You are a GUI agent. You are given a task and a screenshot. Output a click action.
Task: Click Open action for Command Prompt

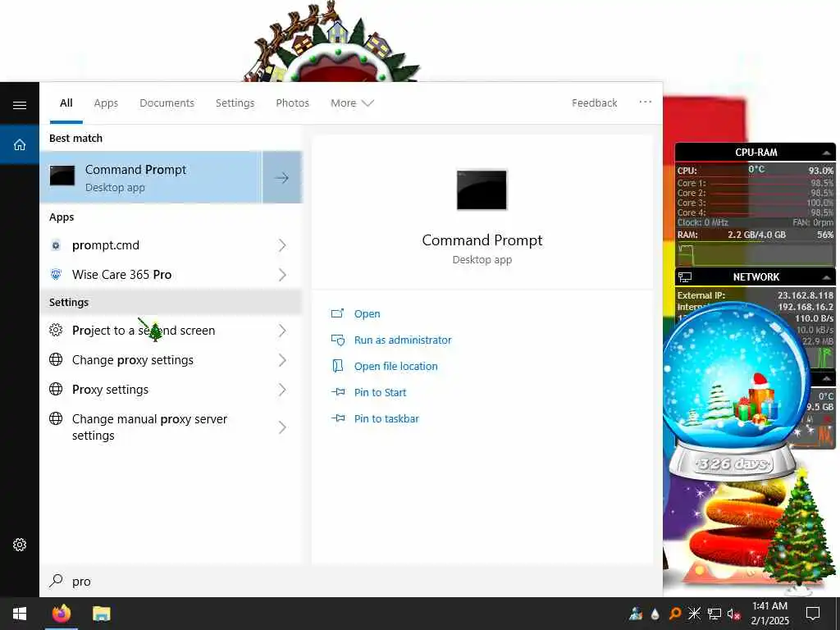pyautogui.click(x=367, y=314)
